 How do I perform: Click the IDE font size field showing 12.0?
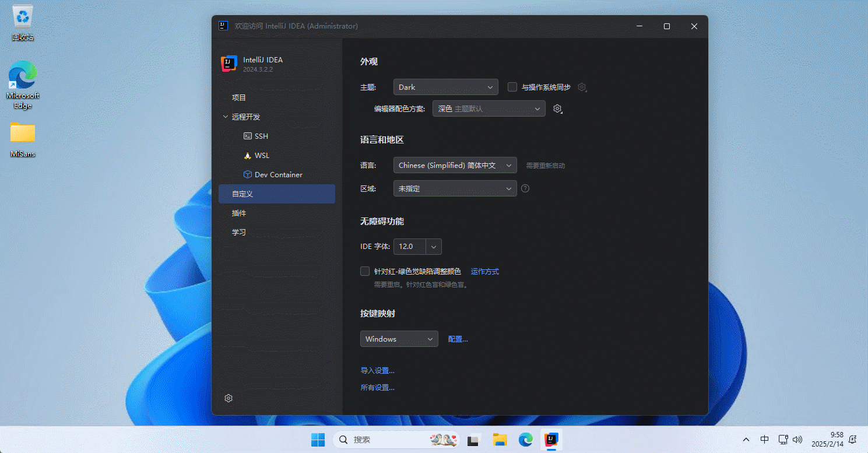410,247
